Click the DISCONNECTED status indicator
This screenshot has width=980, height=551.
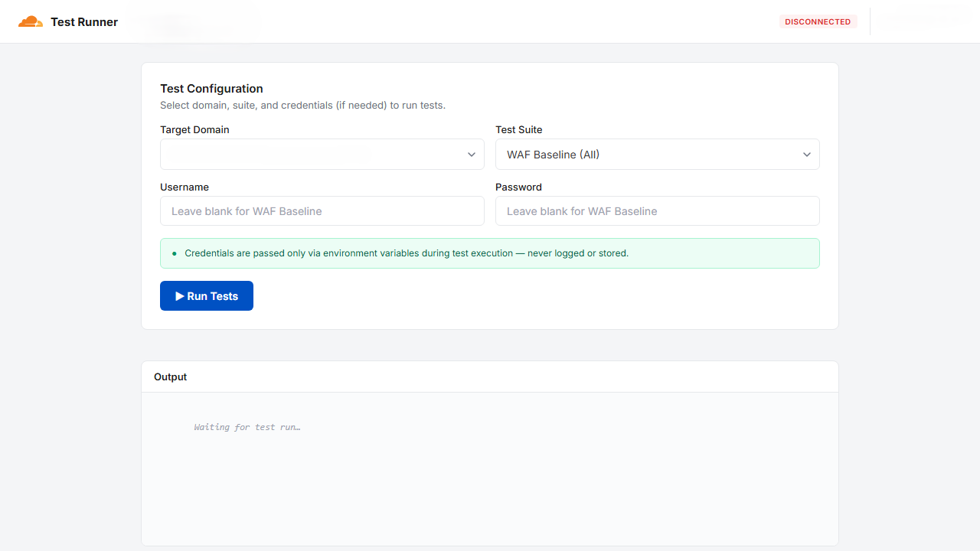pos(817,21)
